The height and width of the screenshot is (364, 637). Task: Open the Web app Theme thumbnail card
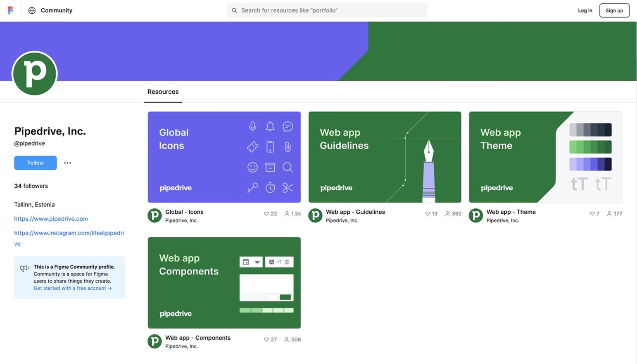(546, 157)
